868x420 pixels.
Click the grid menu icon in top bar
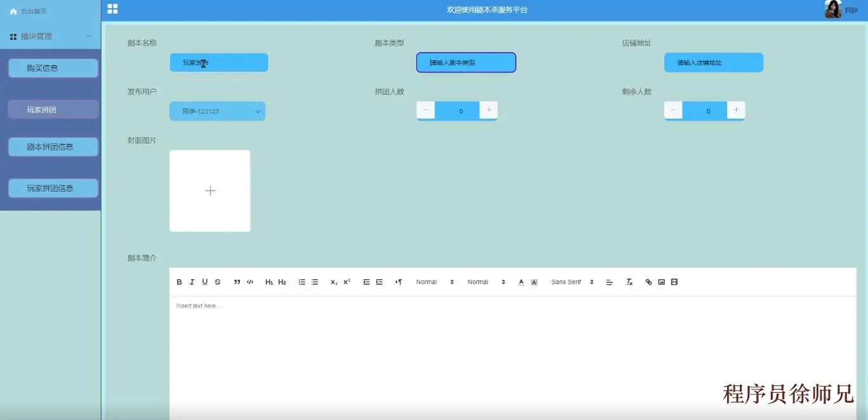click(112, 9)
